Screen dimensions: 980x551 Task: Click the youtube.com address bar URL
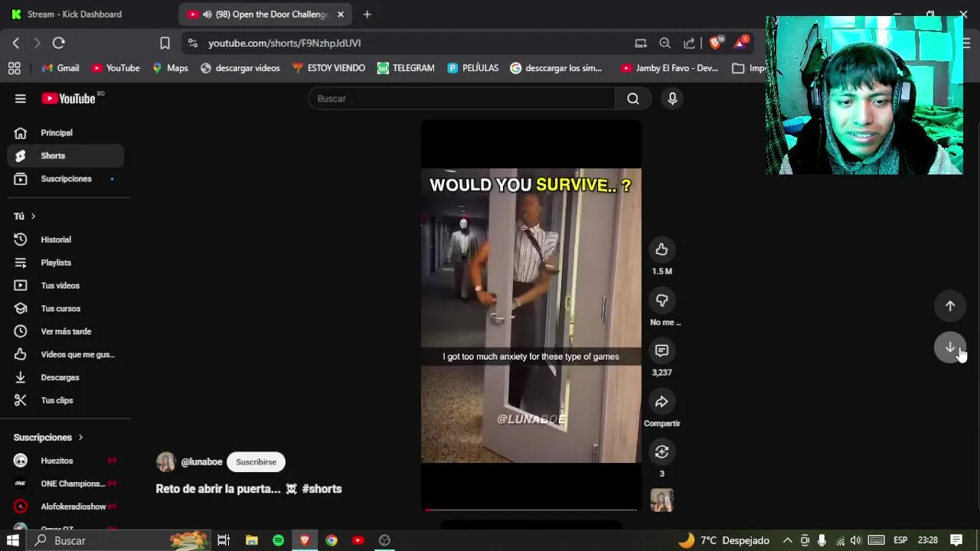[x=284, y=43]
